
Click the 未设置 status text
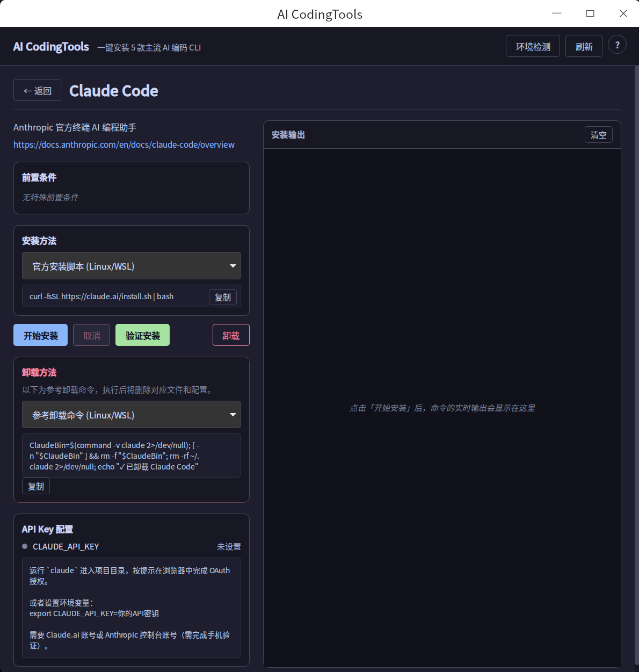click(x=229, y=546)
